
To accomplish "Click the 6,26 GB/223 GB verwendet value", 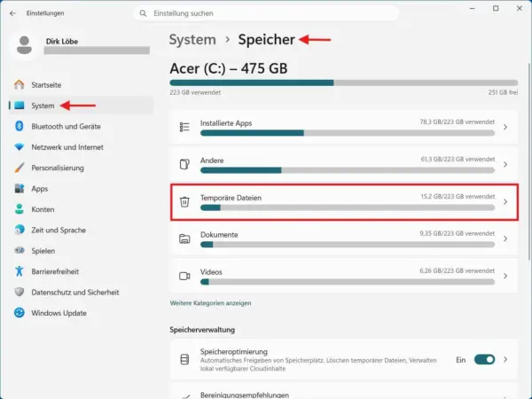I will coord(457,270).
